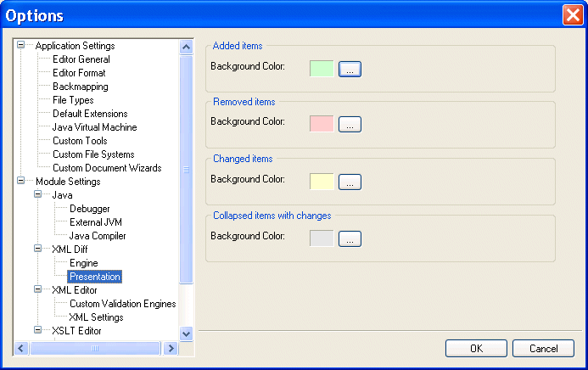Collapse the Module Settings tree node
This screenshot has width=588, height=370.
[21, 182]
